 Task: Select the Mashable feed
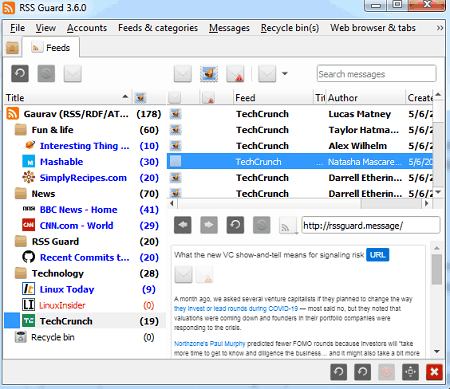(85, 162)
